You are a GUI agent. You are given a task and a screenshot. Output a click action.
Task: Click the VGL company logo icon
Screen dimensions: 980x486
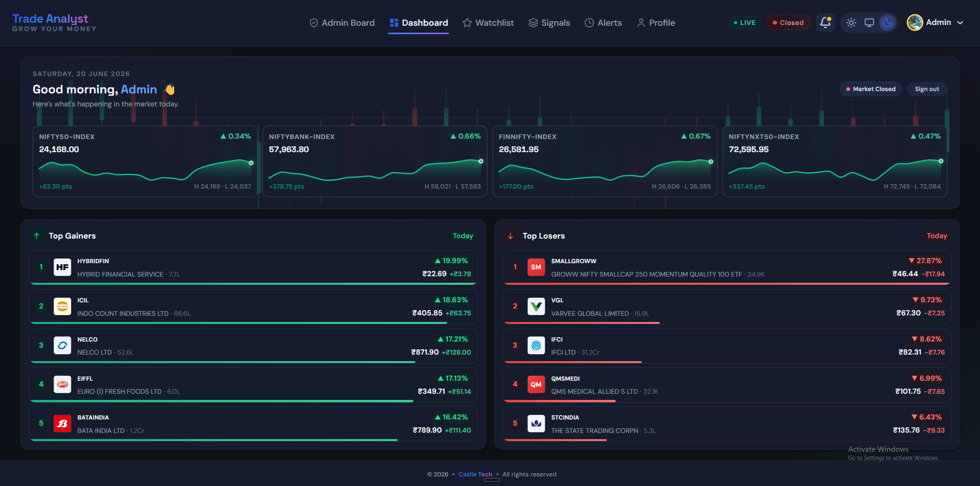pyautogui.click(x=536, y=306)
